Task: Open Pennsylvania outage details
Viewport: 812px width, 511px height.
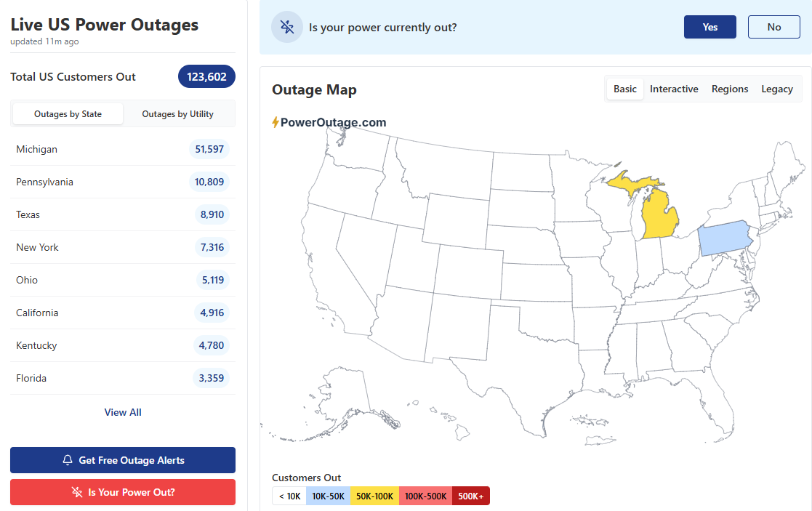Action: coord(122,182)
